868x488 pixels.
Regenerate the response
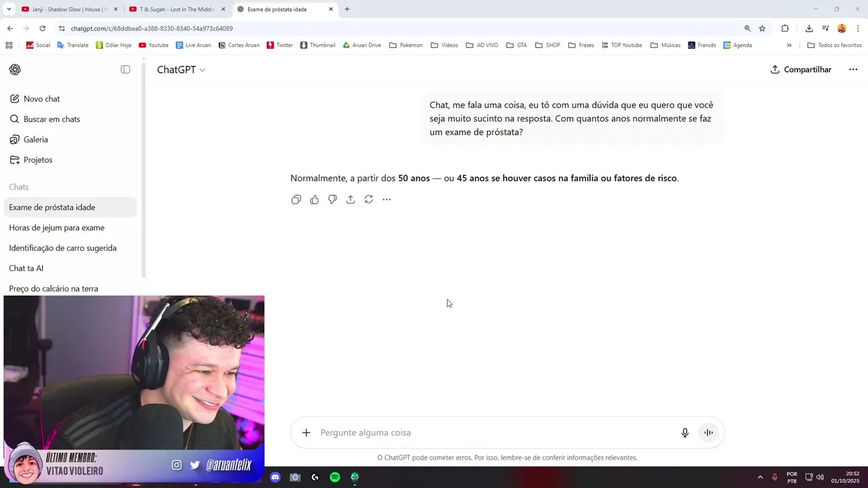[x=368, y=199]
